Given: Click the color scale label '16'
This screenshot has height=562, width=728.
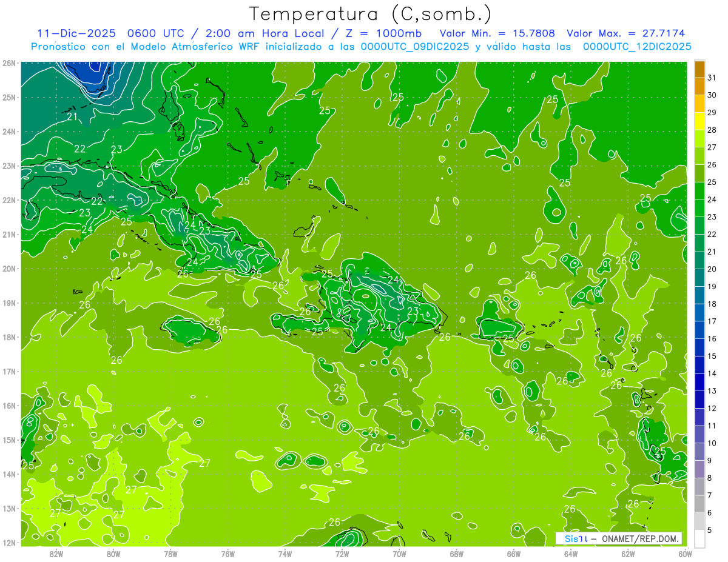Looking at the screenshot, I should point(712,339).
